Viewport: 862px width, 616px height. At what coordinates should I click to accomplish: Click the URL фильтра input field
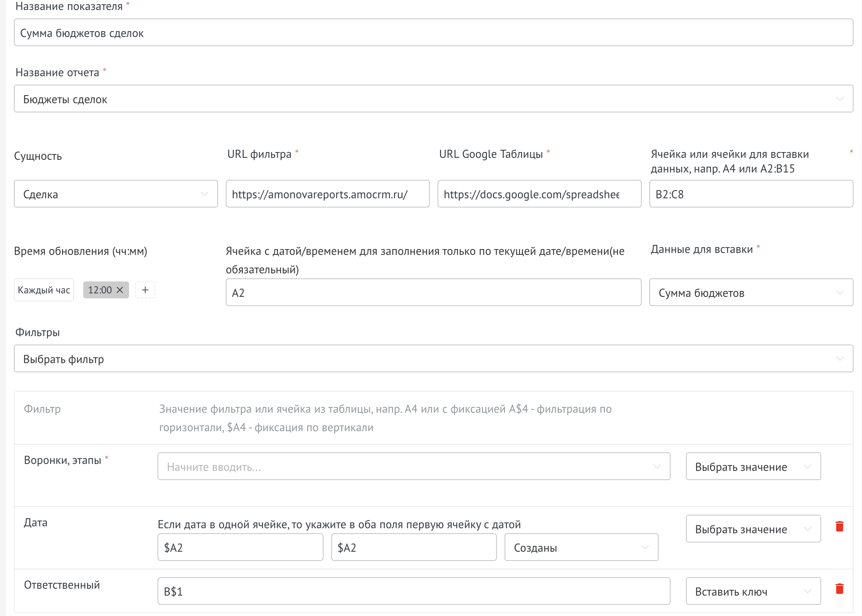(328, 194)
